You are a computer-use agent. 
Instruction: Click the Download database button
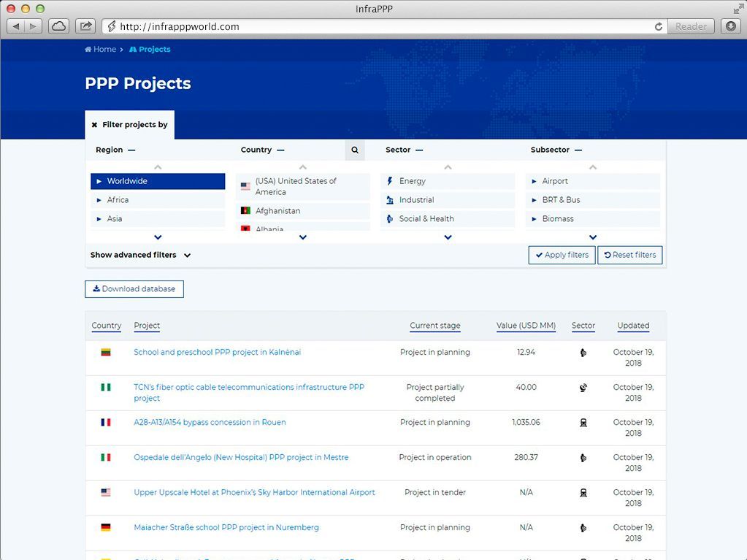pyautogui.click(x=134, y=289)
